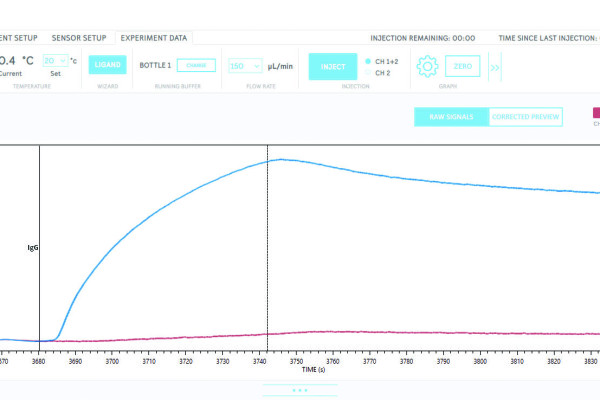Expand toolbar with double chevron arrows
Image resolution: width=600 pixels, height=400 pixels.
point(494,67)
